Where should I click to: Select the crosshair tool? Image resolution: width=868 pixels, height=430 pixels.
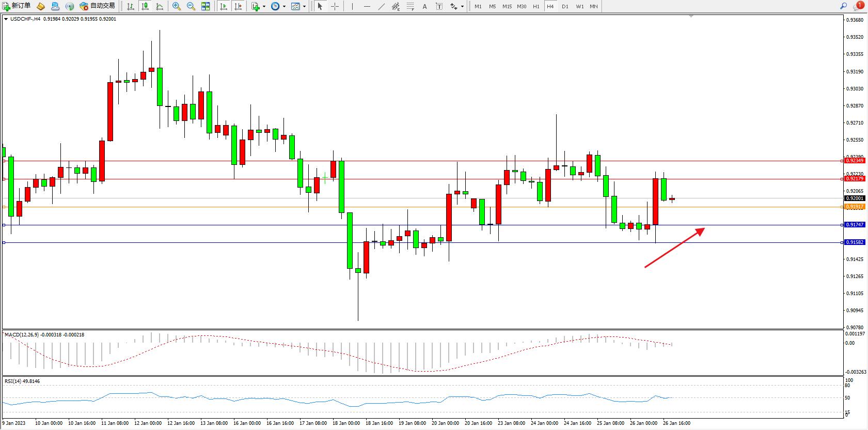(335, 6)
